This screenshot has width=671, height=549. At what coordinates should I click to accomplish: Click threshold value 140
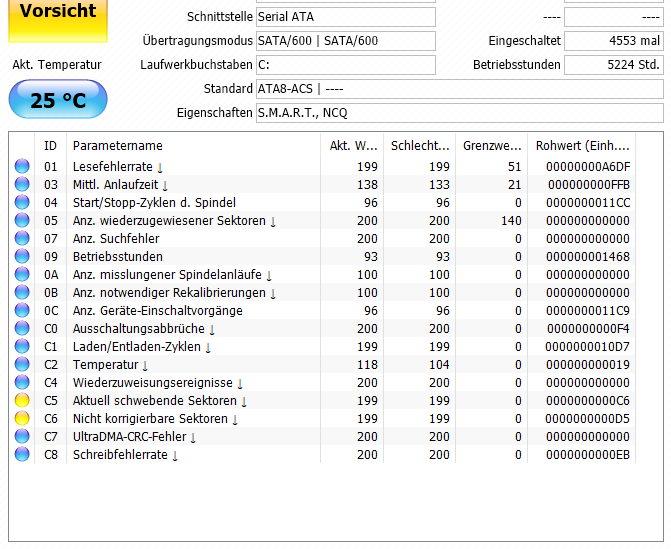[511, 220]
